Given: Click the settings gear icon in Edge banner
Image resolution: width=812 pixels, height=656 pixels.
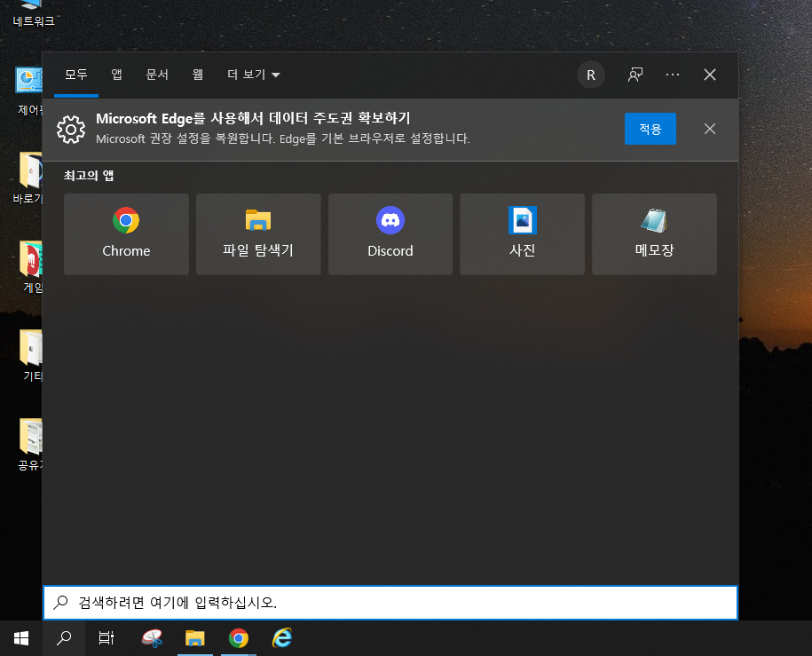Looking at the screenshot, I should (x=71, y=129).
